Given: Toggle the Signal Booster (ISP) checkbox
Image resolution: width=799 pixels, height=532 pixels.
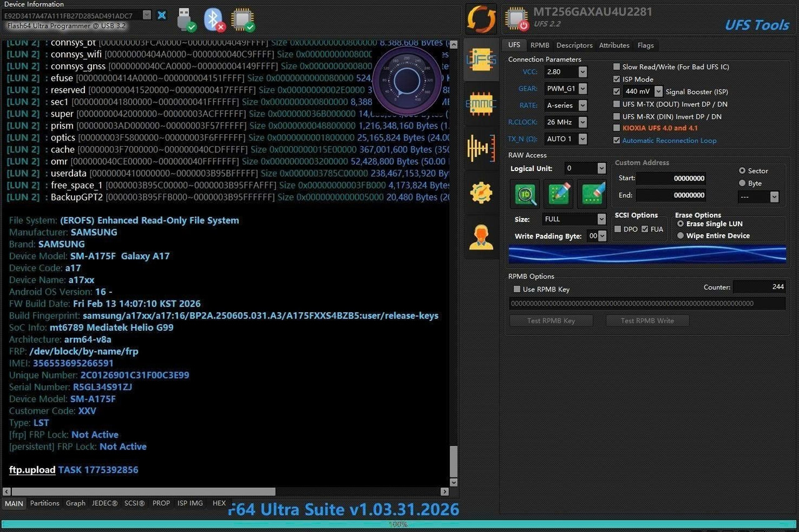Looking at the screenshot, I should point(617,92).
